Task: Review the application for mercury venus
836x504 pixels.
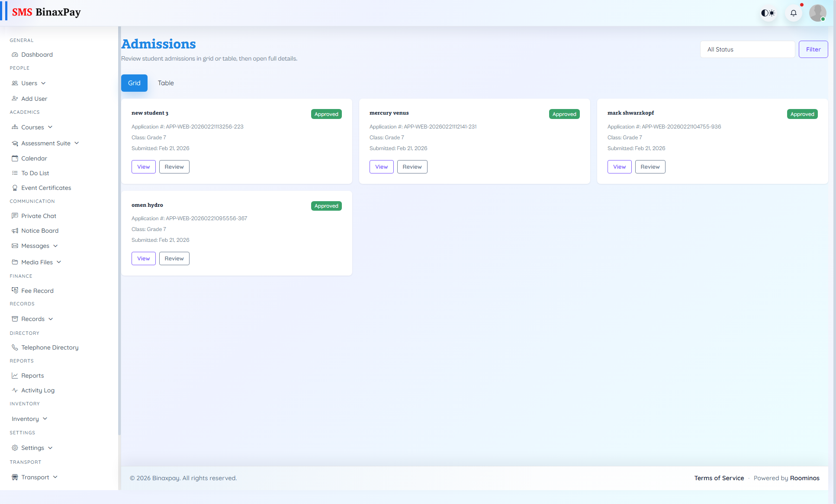Action: [x=412, y=167]
